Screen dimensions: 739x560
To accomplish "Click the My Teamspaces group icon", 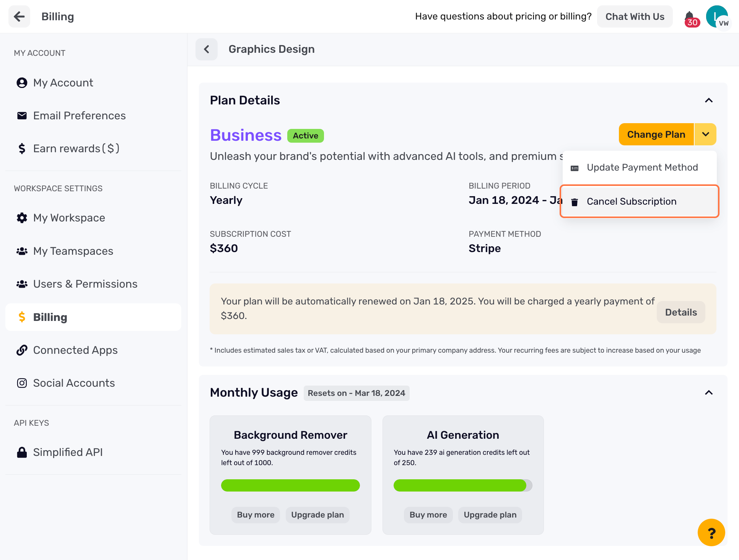I will (22, 251).
